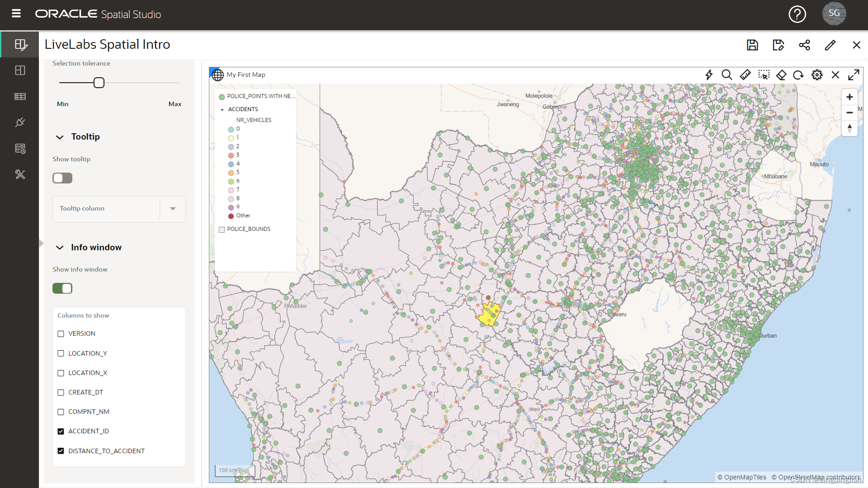The height and width of the screenshot is (488, 868).
Task: Zoom in with the plus button
Action: coord(849,97)
